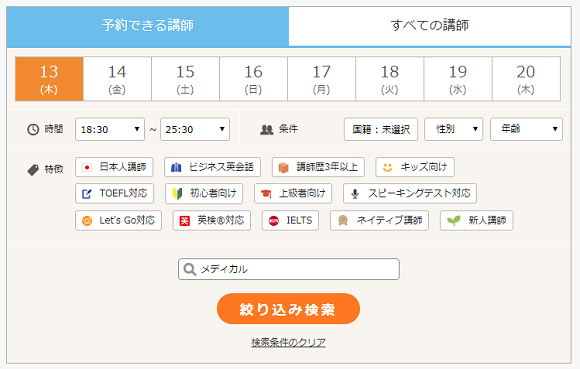Click the 国籍：未選択 nationality button
580x369 pixels.
(x=381, y=129)
